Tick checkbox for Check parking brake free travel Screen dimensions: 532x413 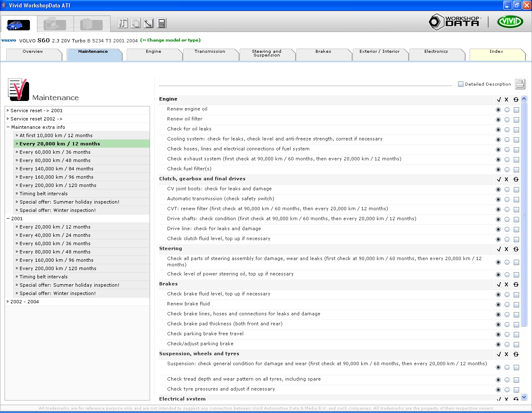point(516,334)
